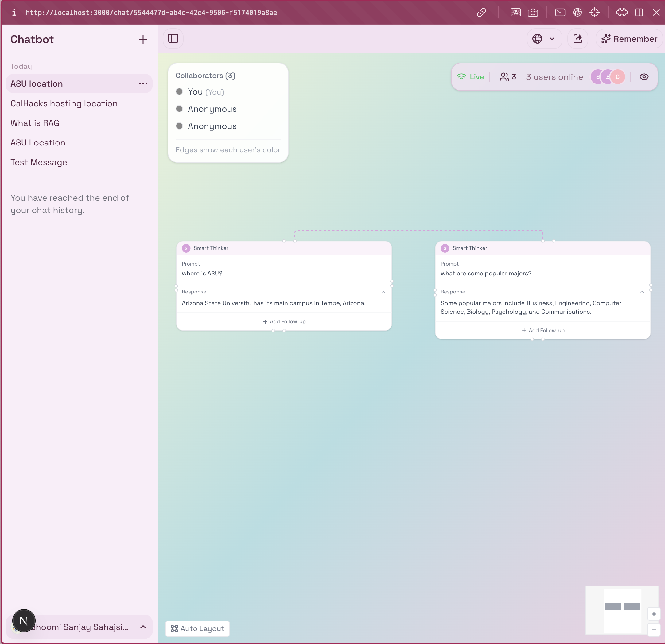The height and width of the screenshot is (644, 665).
Task: Zoom in with the plus control
Action: tap(653, 614)
